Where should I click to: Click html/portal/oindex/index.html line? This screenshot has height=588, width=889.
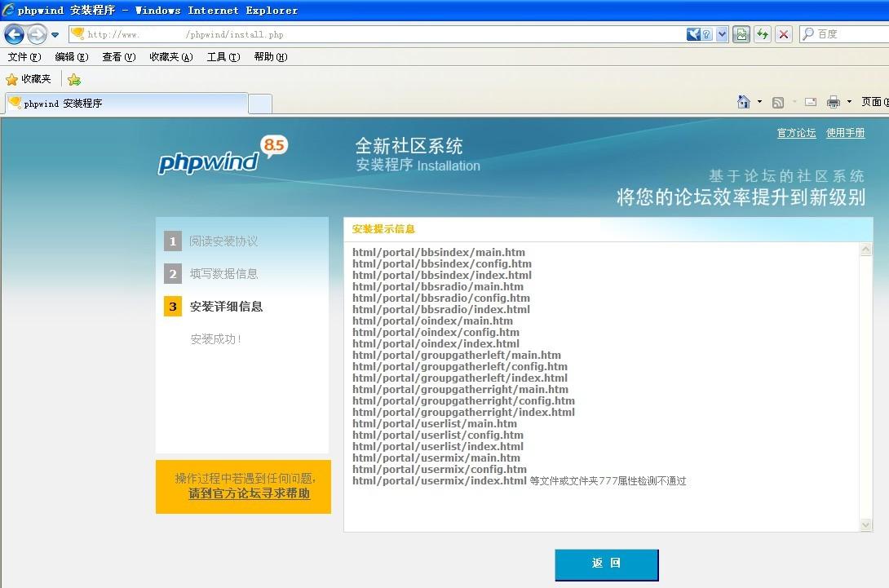pos(436,343)
